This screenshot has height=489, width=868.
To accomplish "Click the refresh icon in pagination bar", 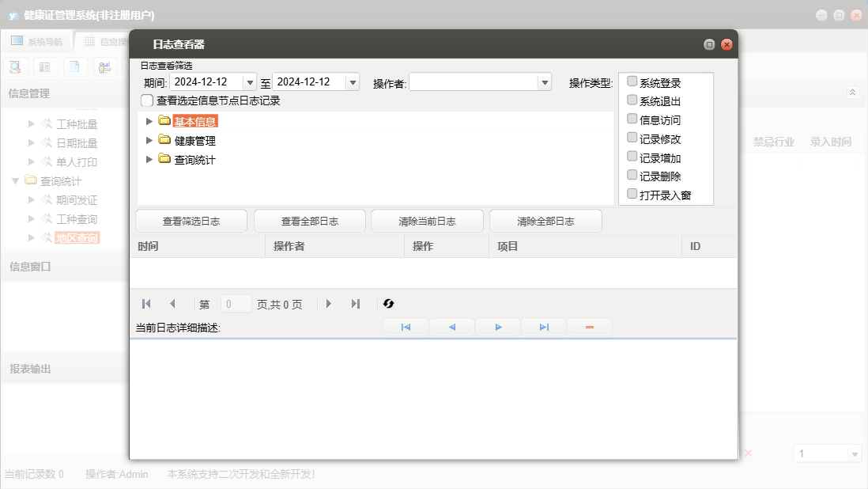I will 388,304.
